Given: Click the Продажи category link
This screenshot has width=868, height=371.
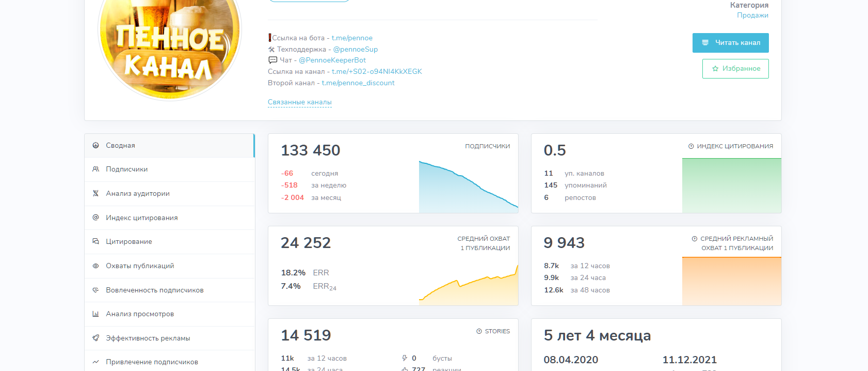Looking at the screenshot, I should coord(752,15).
